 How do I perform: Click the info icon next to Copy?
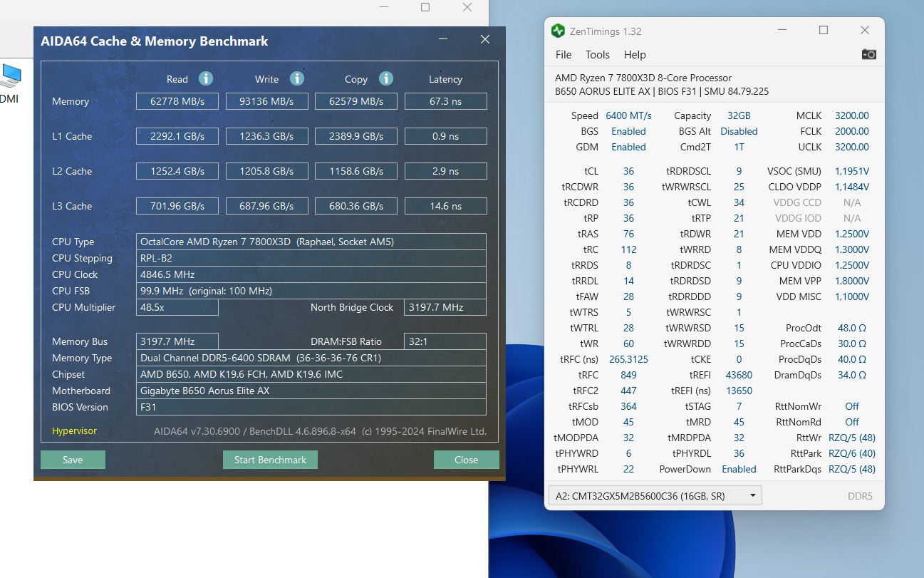pos(386,78)
